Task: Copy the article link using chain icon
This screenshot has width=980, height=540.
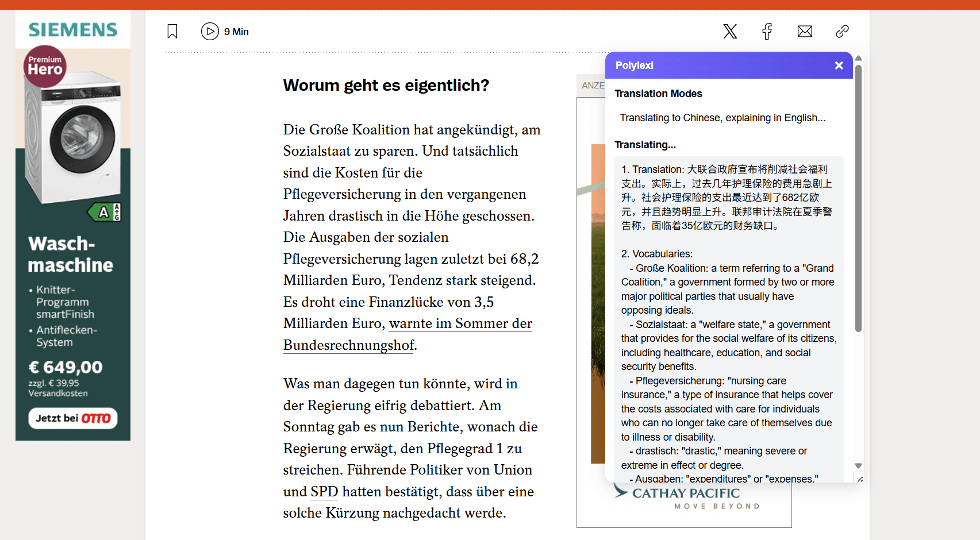Action: click(x=841, y=32)
